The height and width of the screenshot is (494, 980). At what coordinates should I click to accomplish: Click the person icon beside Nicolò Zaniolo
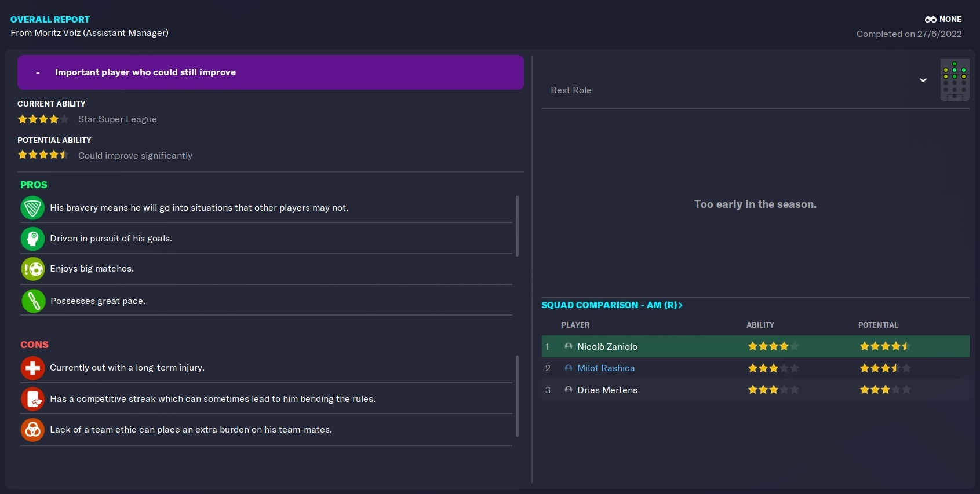(x=569, y=346)
